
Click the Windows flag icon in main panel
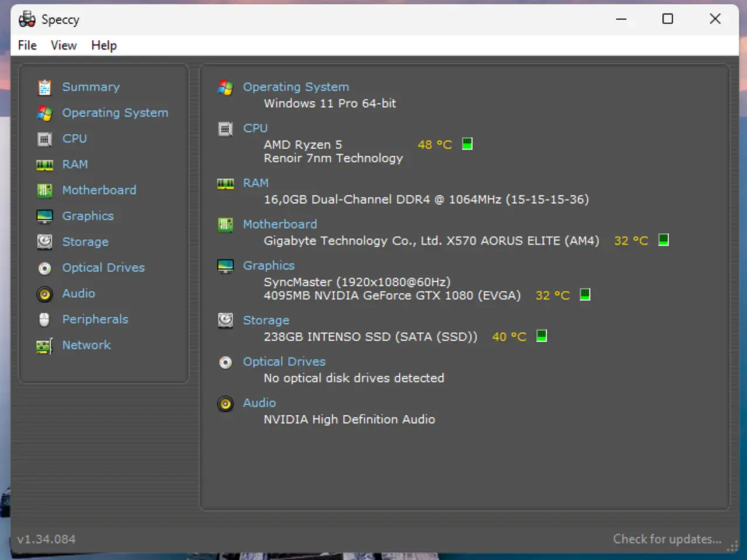(225, 87)
